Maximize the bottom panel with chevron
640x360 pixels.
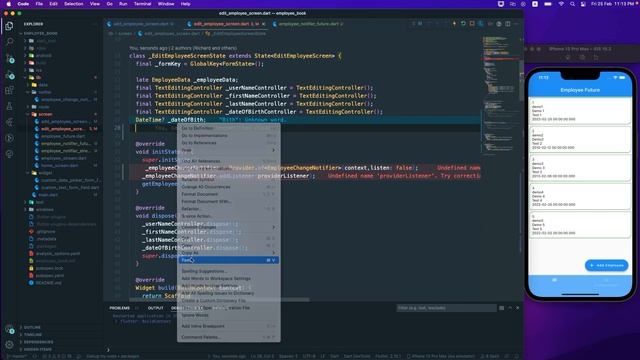(x=510, y=308)
